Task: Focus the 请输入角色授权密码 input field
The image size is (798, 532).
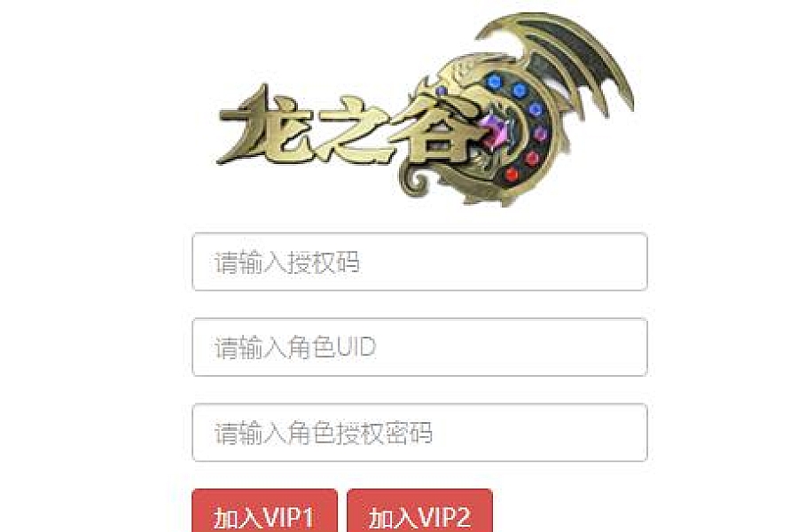Action: click(420, 433)
